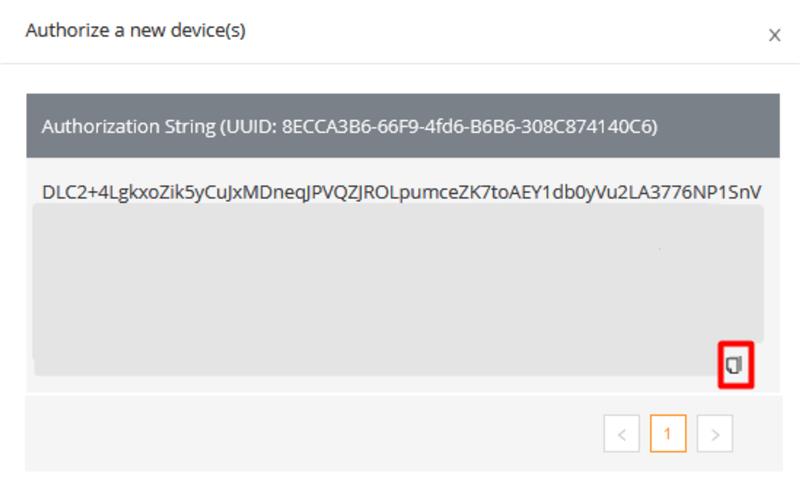
Task: Click the authorization string starting with DLC2+4Lgkxo
Action: (400, 192)
